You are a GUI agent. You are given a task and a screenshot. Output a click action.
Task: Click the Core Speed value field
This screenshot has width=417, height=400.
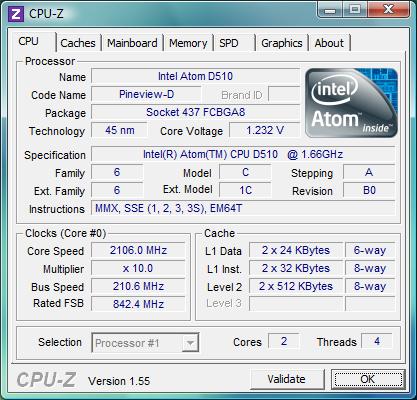point(138,250)
